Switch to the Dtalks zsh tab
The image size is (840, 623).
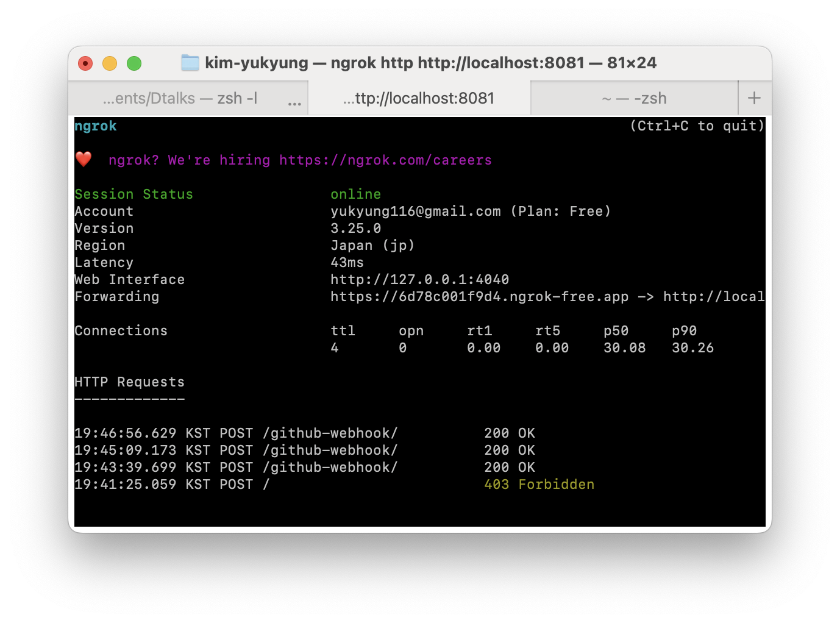tap(188, 98)
